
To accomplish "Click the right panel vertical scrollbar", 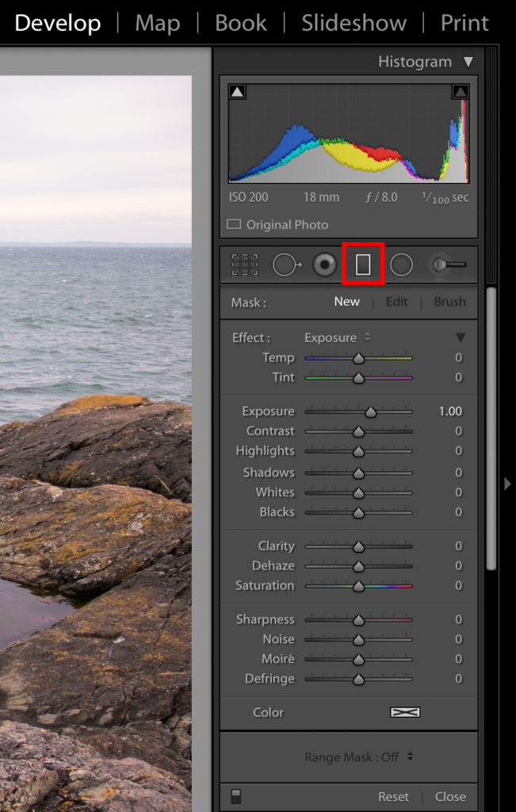I will click(491, 428).
